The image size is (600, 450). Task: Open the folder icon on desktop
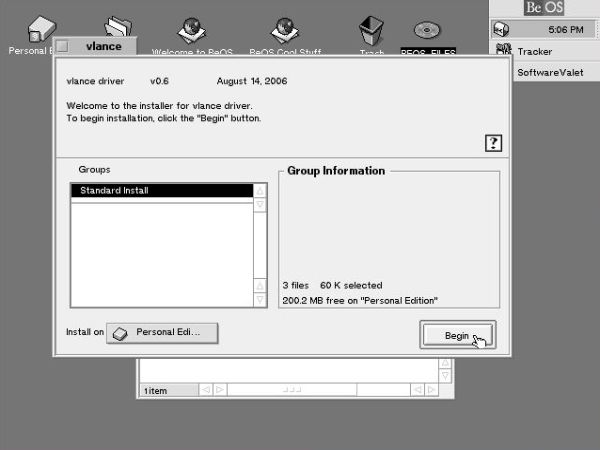pos(118,26)
